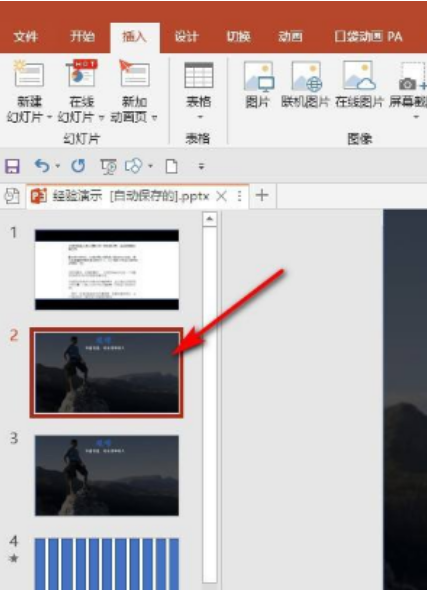This screenshot has height=590, width=427.
Task: Open the Screenshot (屏幕截图) dropdown arrow
Action: click(416, 117)
